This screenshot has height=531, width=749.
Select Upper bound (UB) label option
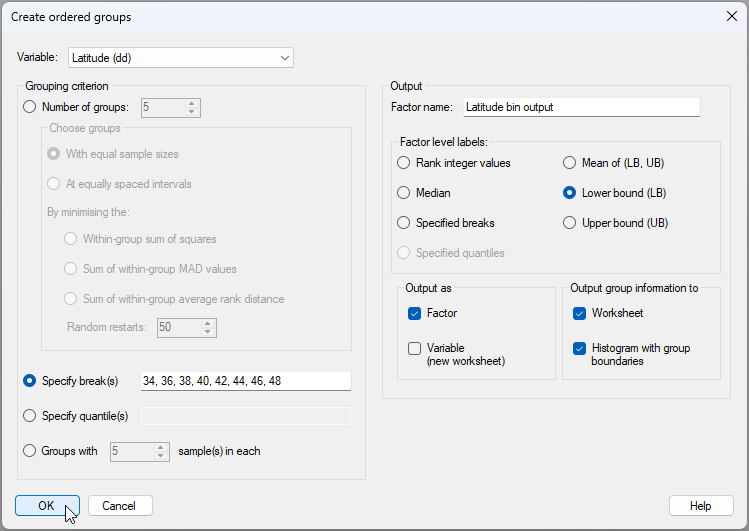pyautogui.click(x=570, y=223)
